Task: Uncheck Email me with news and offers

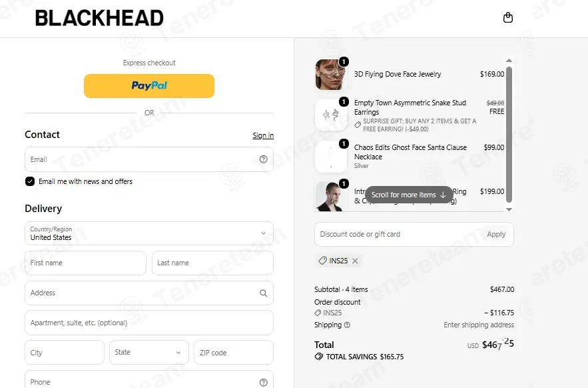Action: [x=30, y=181]
